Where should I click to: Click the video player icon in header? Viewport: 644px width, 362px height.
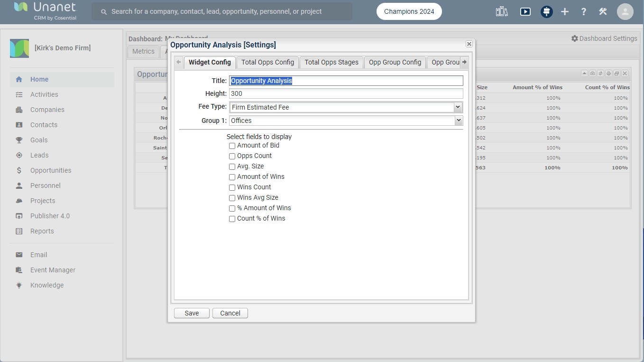pos(525,12)
